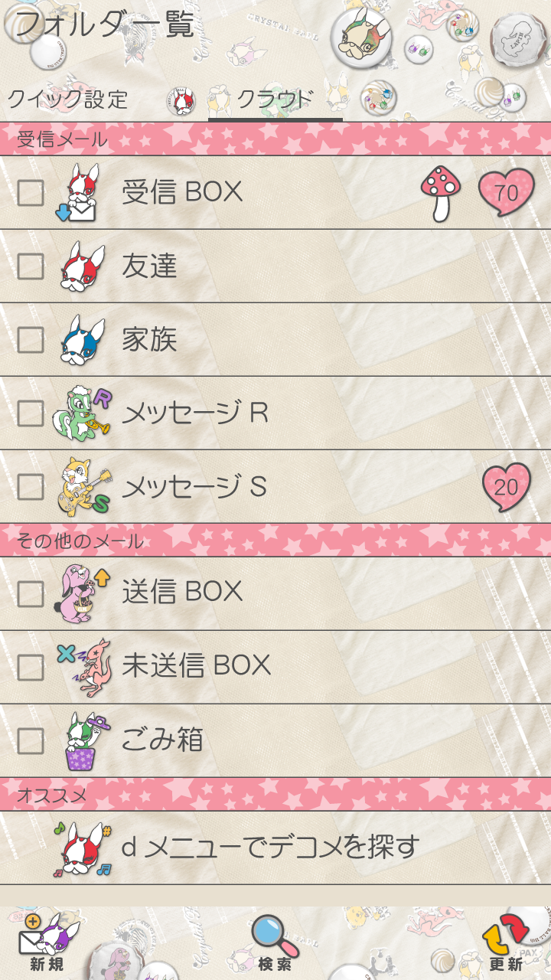The image size is (551, 980).
Task: Open the 家族 folder
Action: [150, 340]
